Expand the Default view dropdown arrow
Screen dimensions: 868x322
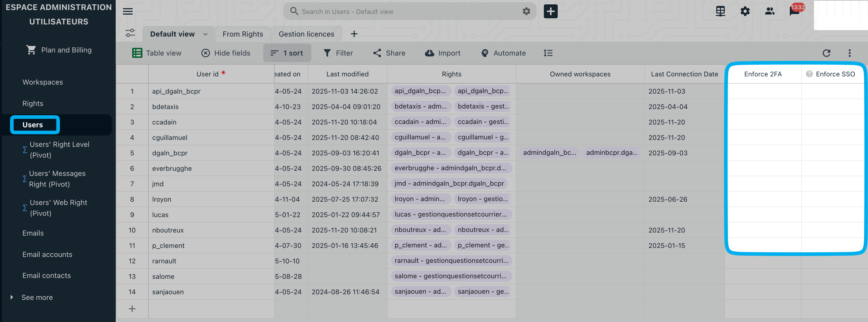(205, 34)
